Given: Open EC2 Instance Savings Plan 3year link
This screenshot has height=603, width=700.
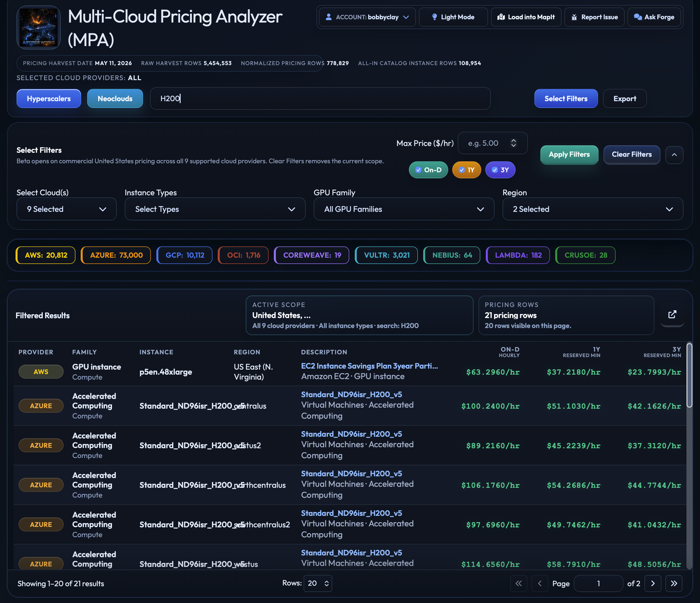Looking at the screenshot, I should [370, 366].
